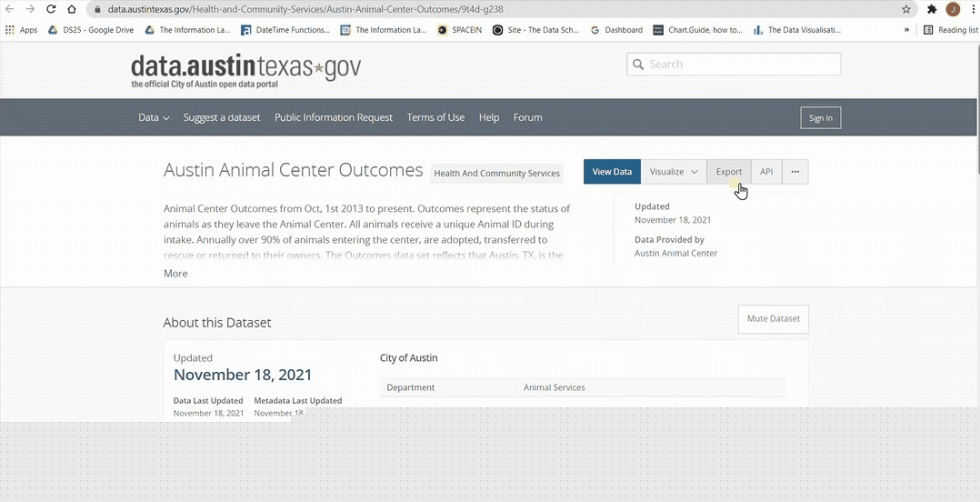Click Austin Animal Center provider text
Screen dimensions: 980x502
point(675,253)
